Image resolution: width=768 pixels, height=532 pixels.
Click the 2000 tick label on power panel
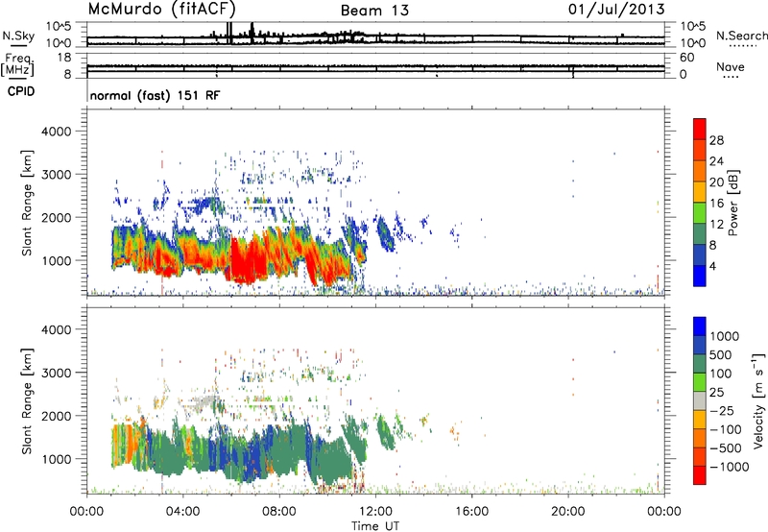[57, 217]
